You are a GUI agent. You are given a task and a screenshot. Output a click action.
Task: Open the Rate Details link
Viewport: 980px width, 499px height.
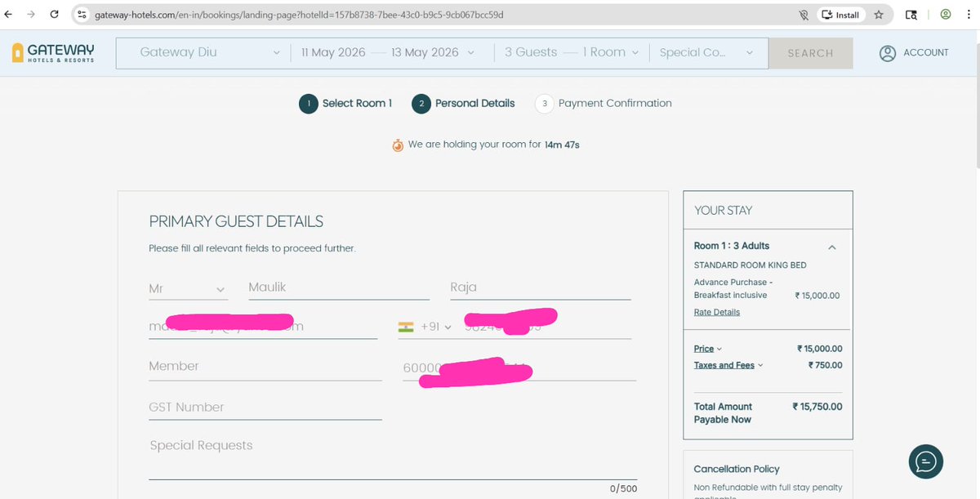click(x=717, y=312)
